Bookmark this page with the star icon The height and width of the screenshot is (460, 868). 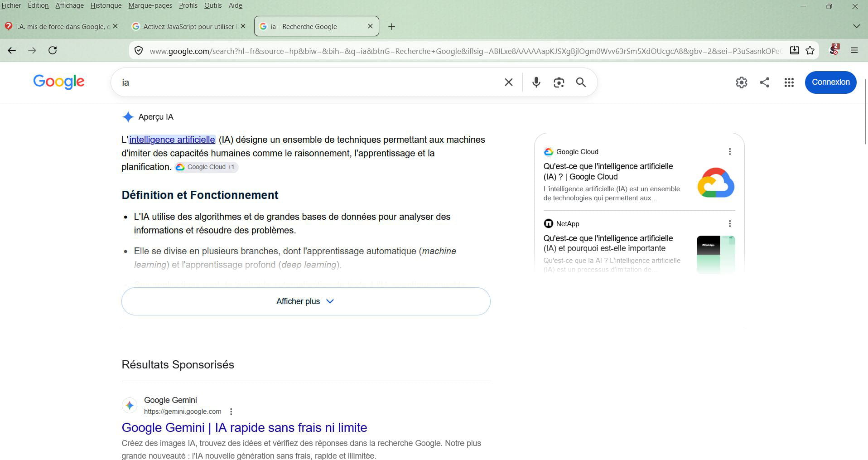click(x=810, y=50)
